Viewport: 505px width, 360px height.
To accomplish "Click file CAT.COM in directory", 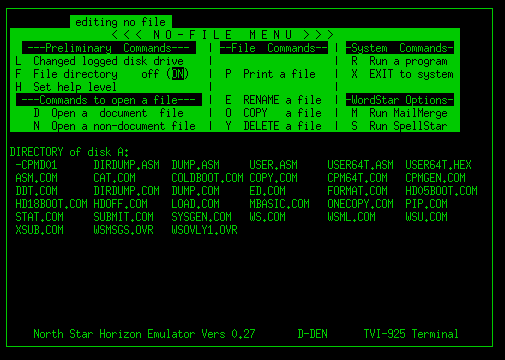I will pos(114,178).
